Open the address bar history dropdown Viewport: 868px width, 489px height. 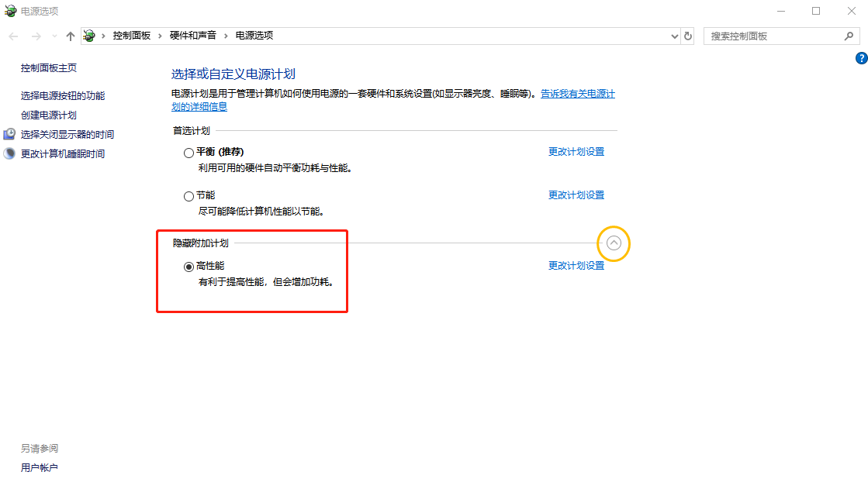click(x=674, y=36)
